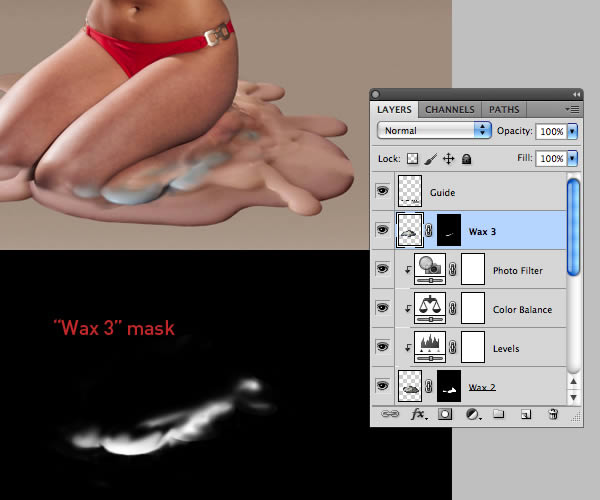The height and width of the screenshot is (500, 600).
Task: Click the Add Layer Mask icon
Action: [x=445, y=414]
